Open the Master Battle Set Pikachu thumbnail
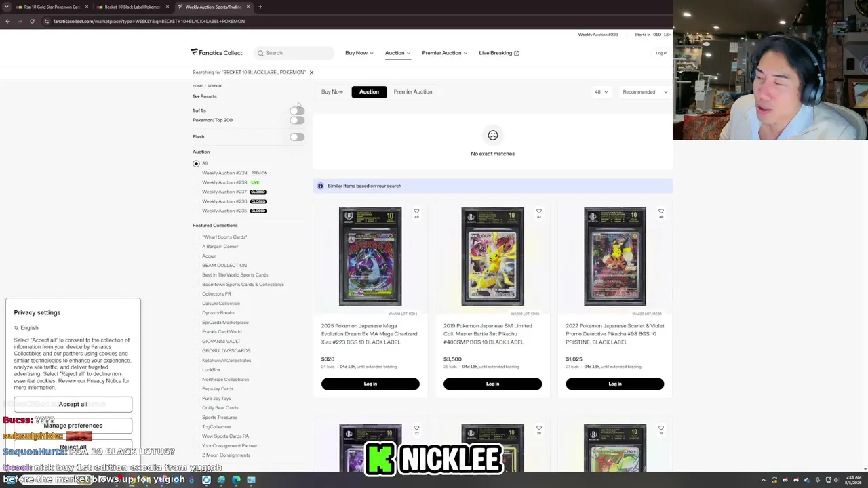Viewport: 868px width, 488px height. pyautogui.click(x=492, y=257)
